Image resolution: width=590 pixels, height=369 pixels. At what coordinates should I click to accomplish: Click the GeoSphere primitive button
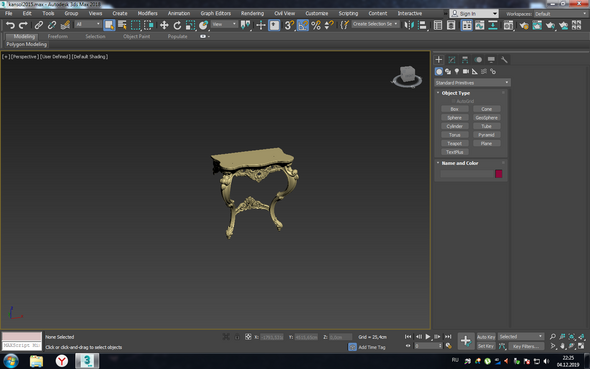coord(487,118)
